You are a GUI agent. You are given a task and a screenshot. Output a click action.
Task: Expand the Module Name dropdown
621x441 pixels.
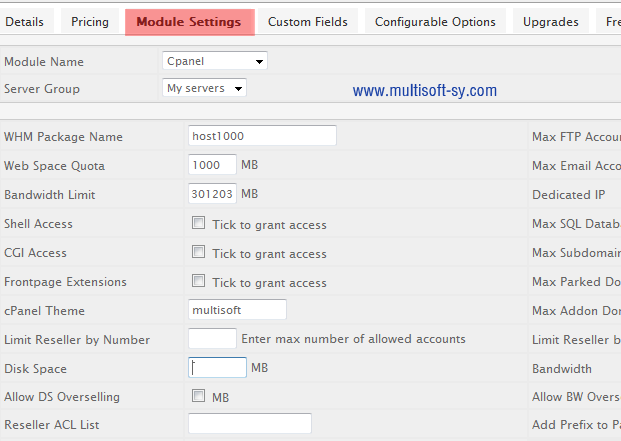tap(215, 61)
